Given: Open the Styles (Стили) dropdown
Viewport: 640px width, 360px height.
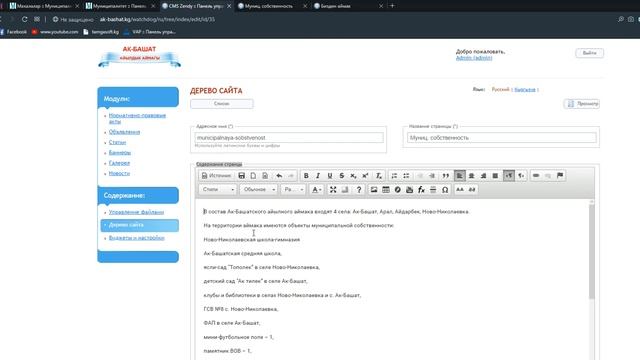Looking at the screenshot, I should pos(218,190).
